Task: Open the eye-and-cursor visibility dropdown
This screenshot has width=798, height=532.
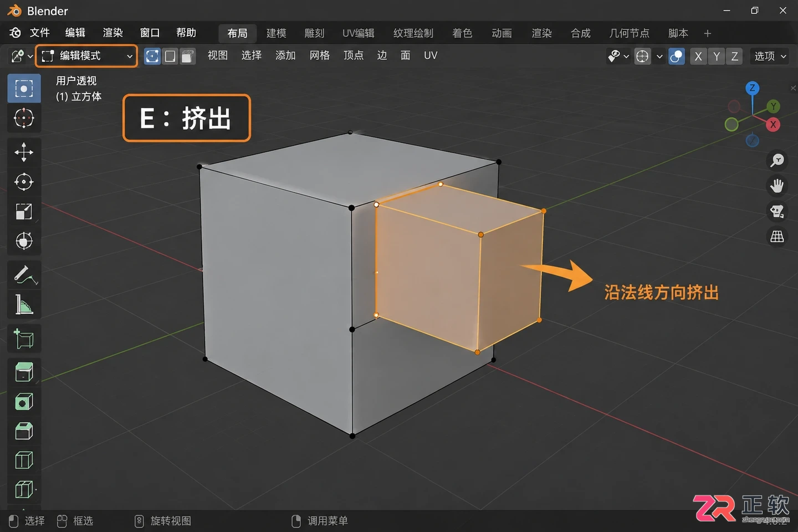Action: click(618, 57)
